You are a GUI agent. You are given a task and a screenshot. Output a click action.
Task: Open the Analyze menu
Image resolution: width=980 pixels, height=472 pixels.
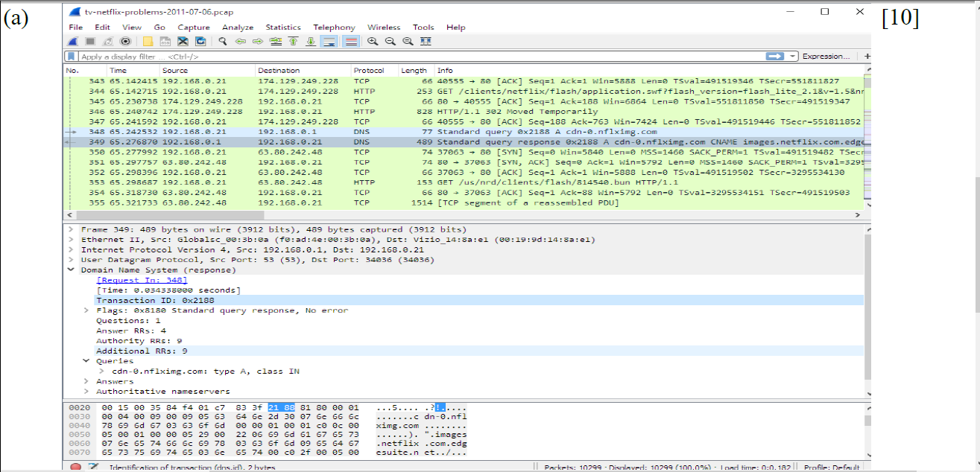(x=238, y=28)
